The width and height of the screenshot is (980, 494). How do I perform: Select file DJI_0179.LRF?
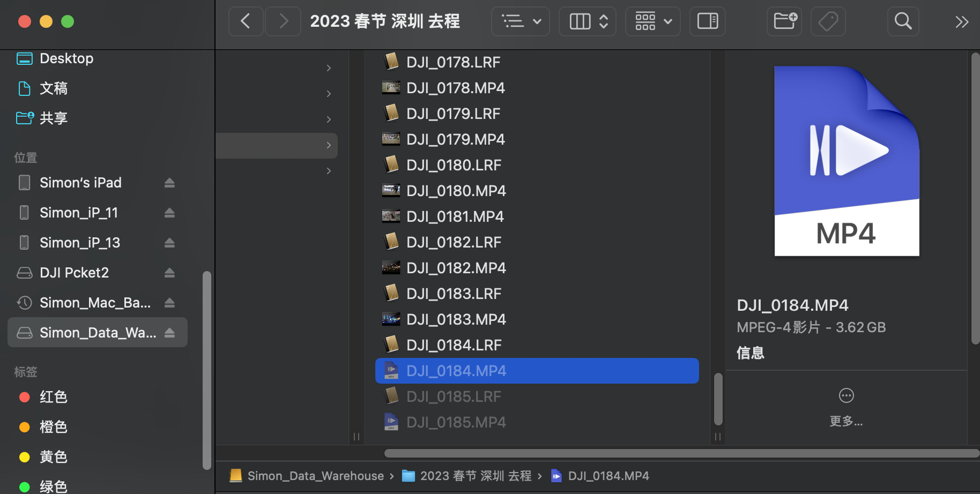[x=537, y=114]
